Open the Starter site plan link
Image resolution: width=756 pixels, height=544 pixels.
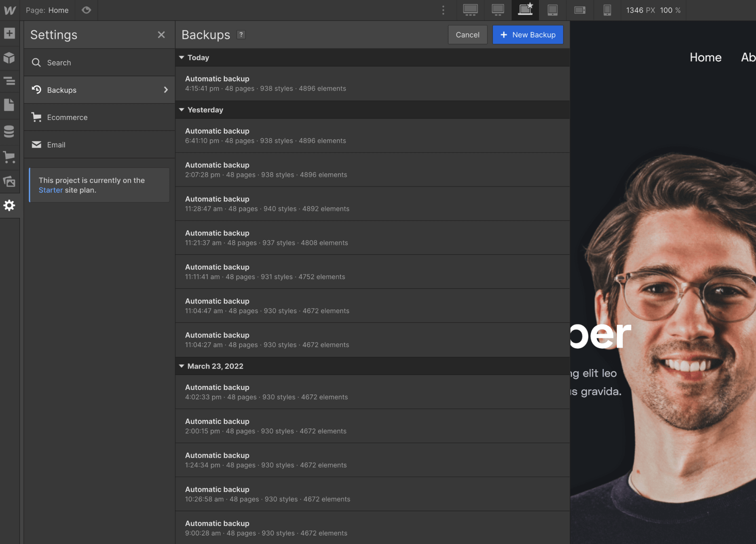pyautogui.click(x=51, y=190)
